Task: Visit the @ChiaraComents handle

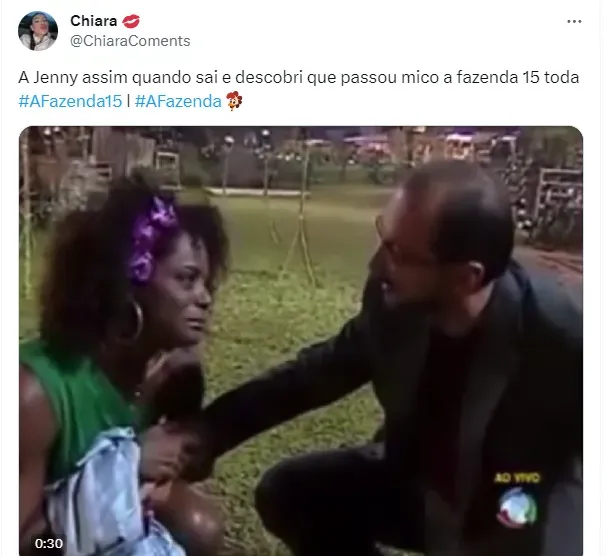Action: click(x=130, y=41)
